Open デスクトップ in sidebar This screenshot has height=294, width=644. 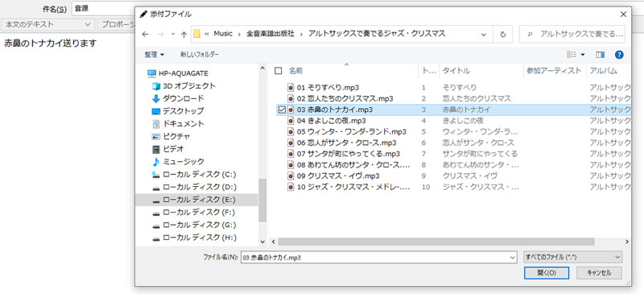tap(183, 111)
